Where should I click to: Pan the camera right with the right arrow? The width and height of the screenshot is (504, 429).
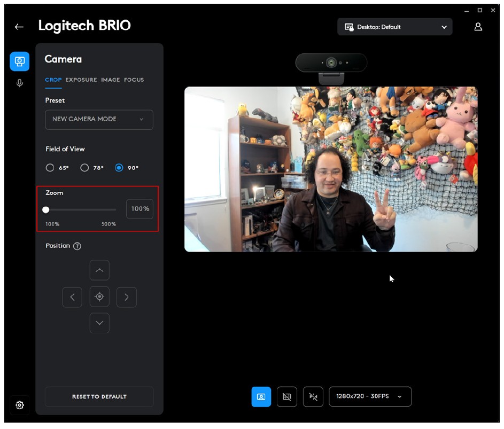(127, 297)
